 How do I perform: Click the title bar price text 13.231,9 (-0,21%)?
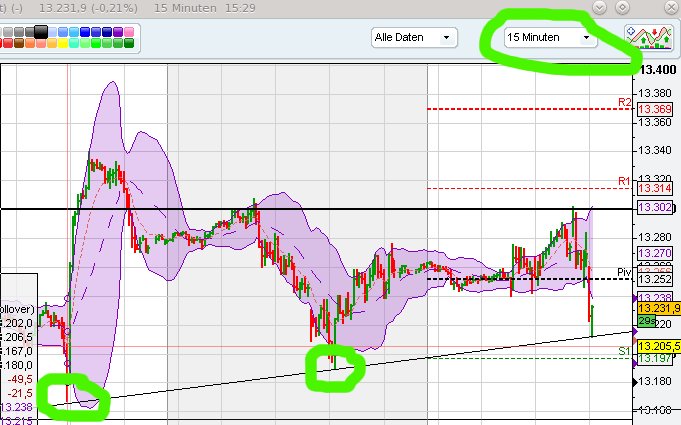(x=88, y=8)
